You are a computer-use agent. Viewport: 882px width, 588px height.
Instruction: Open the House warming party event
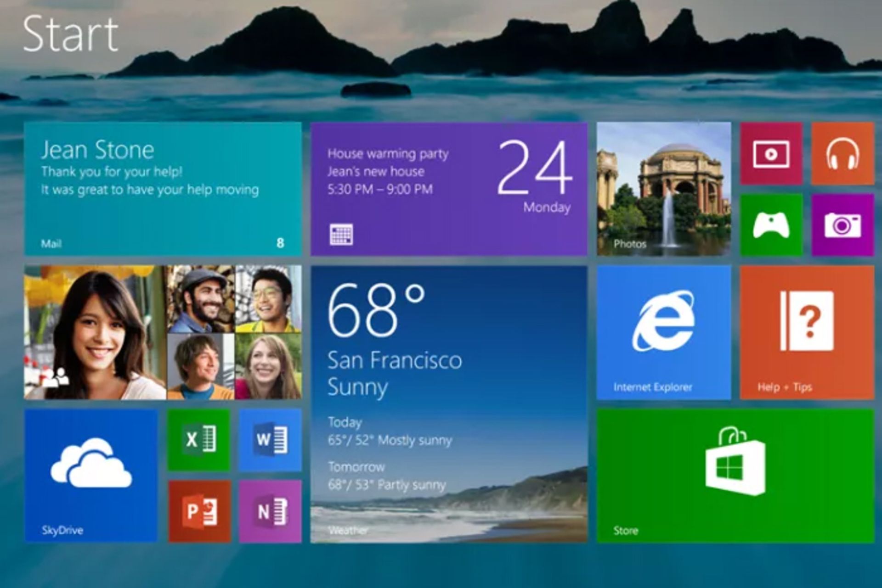click(x=388, y=154)
